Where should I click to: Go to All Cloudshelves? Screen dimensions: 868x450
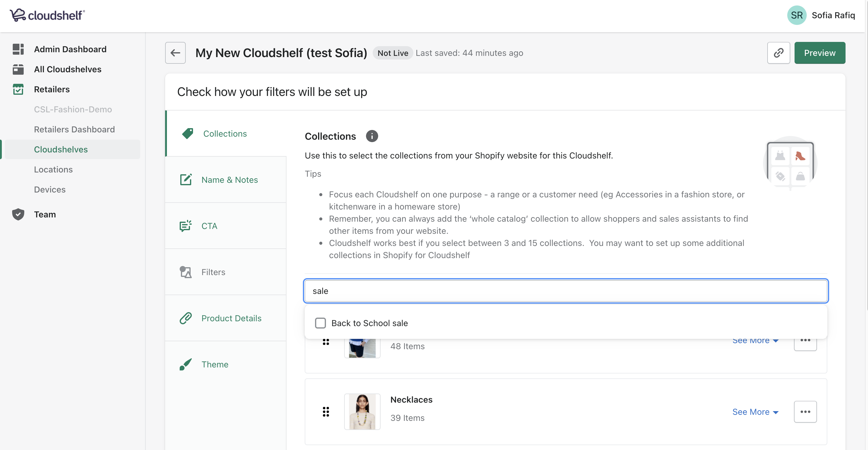click(68, 69)
